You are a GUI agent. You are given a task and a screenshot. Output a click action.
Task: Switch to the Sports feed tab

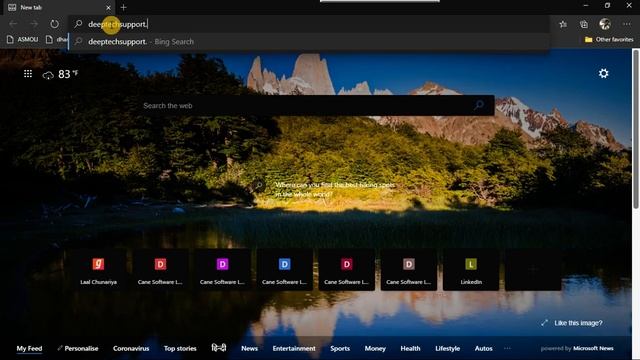pyautogui.click(x=340, y=348)
